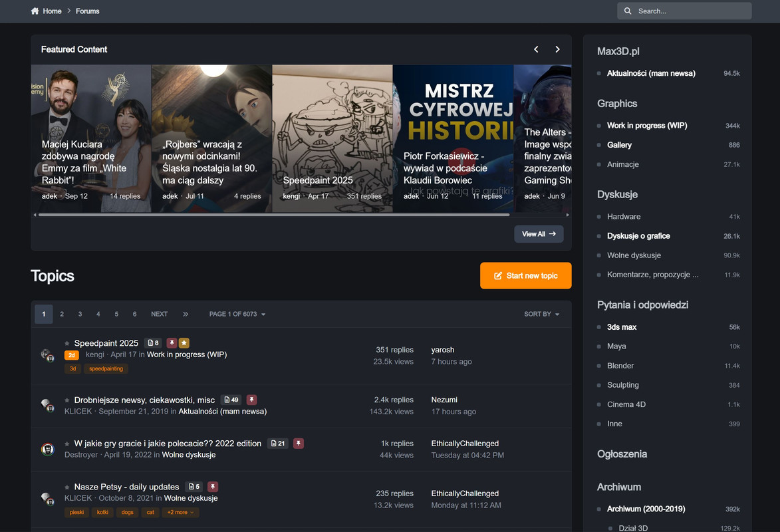780x532 pixels.
Task: Open Dział 3D archive subforum
Action: pos(633,528)
